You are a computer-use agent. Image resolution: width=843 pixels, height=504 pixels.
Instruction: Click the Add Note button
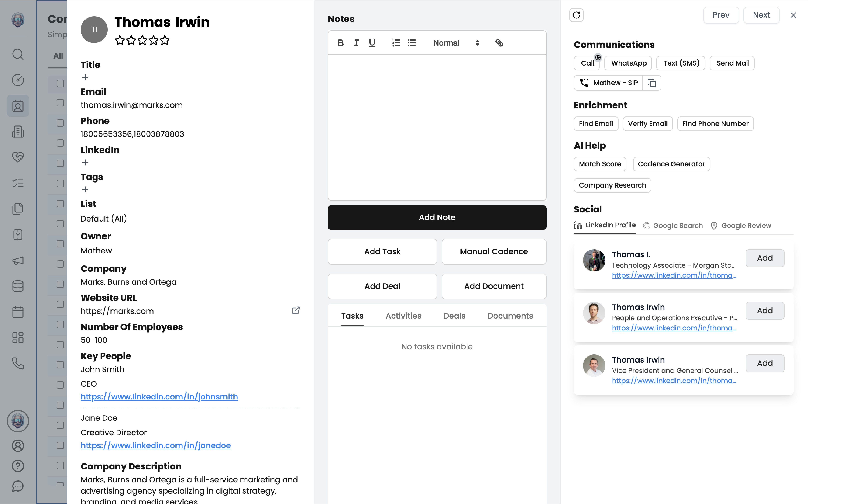coord(437,217)
